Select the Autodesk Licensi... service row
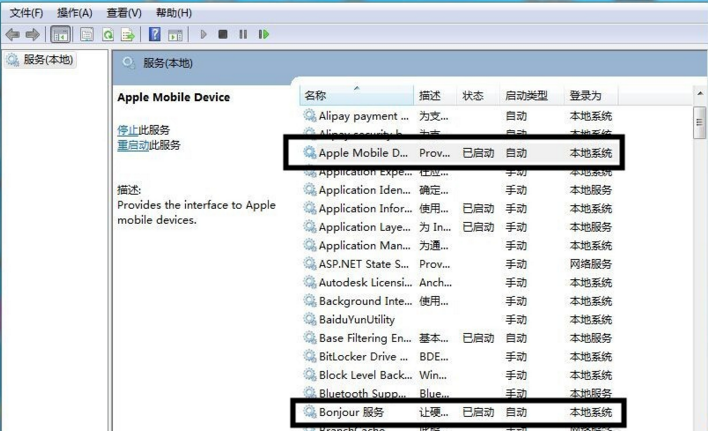The image size is (708, 431). click(457, 283)
